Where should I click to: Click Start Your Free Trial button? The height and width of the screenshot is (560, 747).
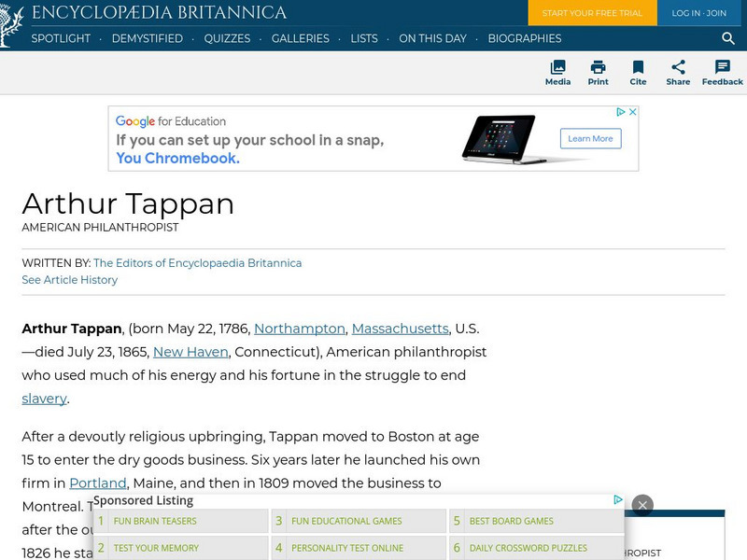tap(592, 13)
